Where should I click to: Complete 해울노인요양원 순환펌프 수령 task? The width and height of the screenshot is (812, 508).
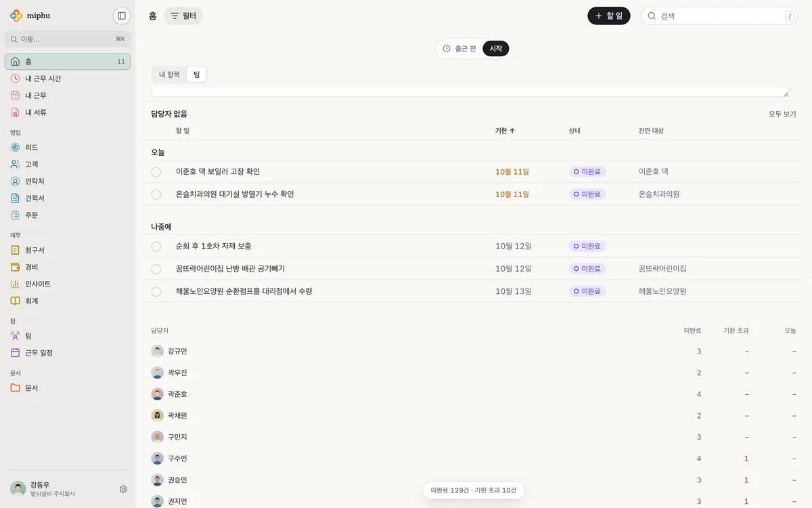coord(156,291)
